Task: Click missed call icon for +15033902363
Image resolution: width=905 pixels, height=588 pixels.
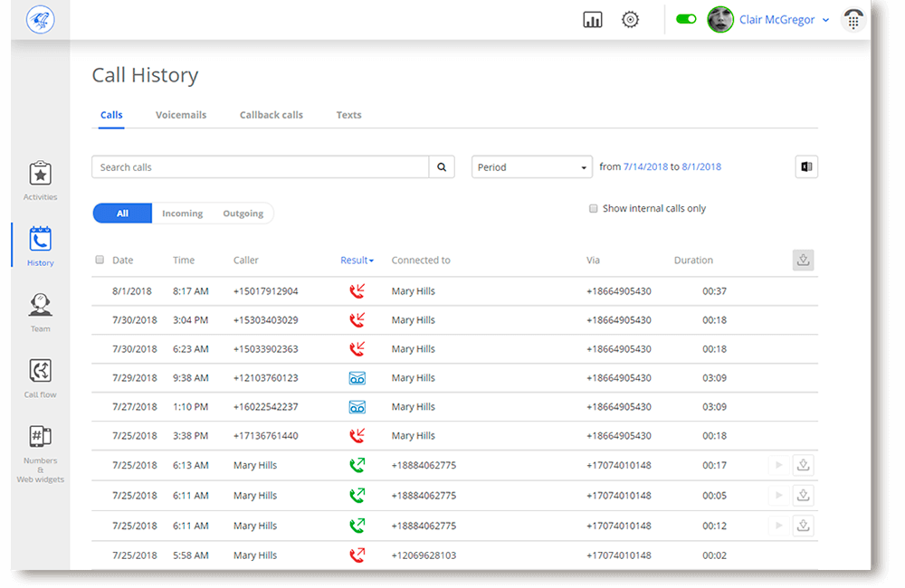Action: pyautogui.click(x=357, y=348)
